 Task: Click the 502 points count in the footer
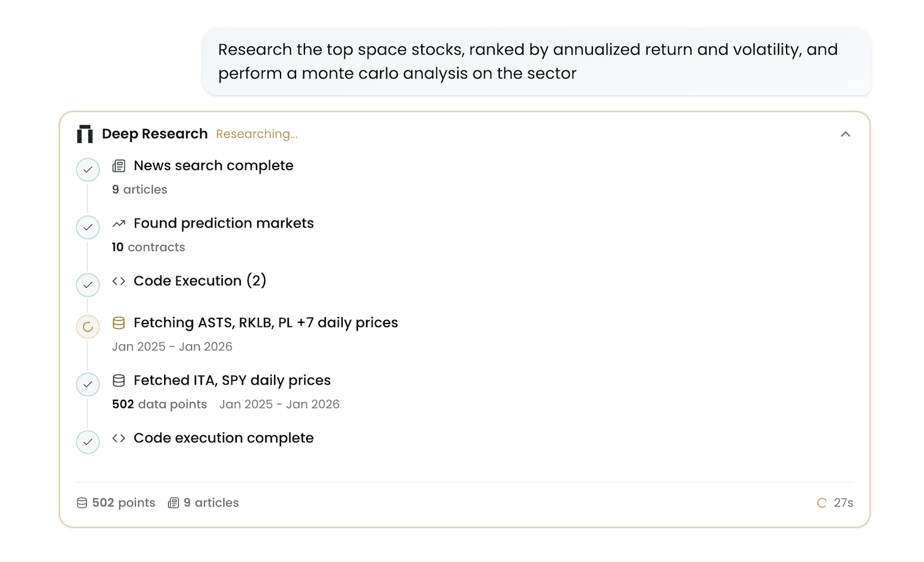point(124,502)
